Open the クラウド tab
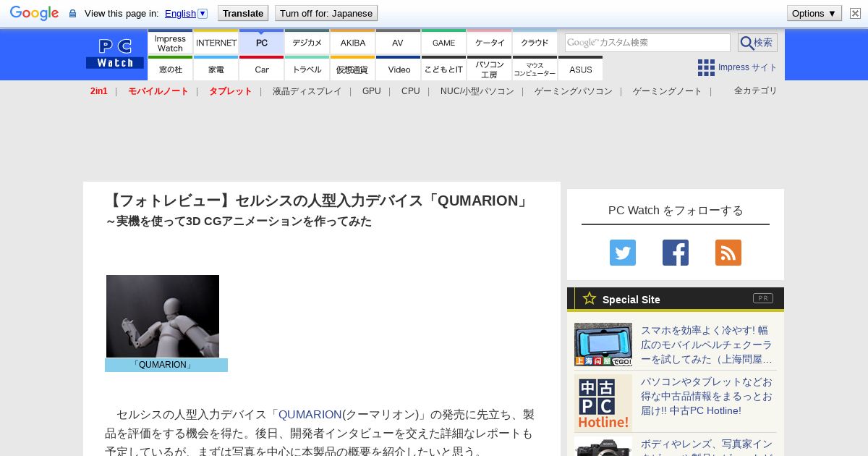Screen dimensions: 868x456 [535, 42]
